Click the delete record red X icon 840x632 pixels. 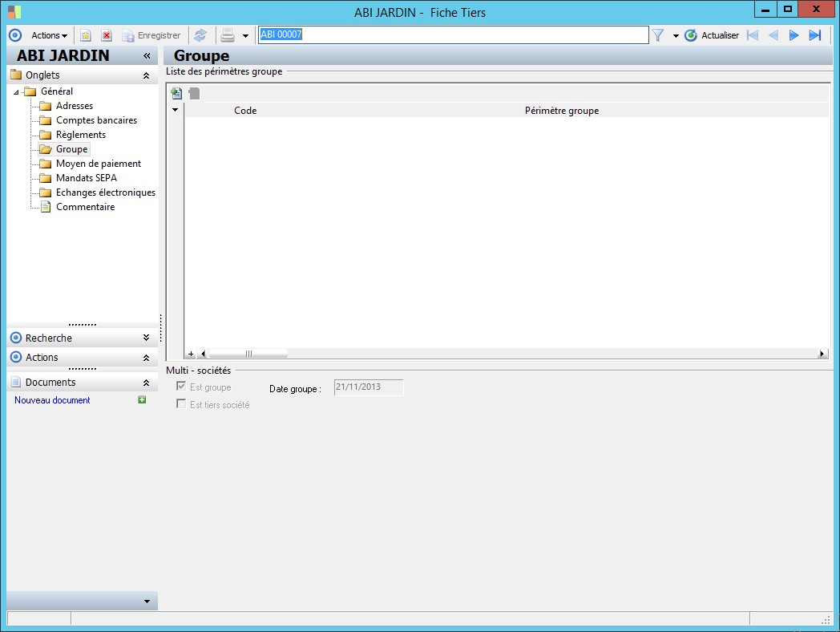coord(107,35)
